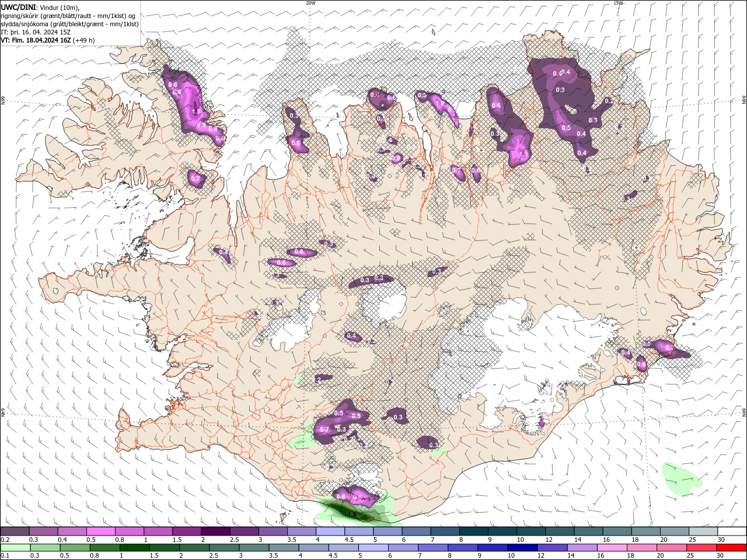Click the "20W" longitude label
The width and height of the screenshot is (747, 560).
coord(310,3)
